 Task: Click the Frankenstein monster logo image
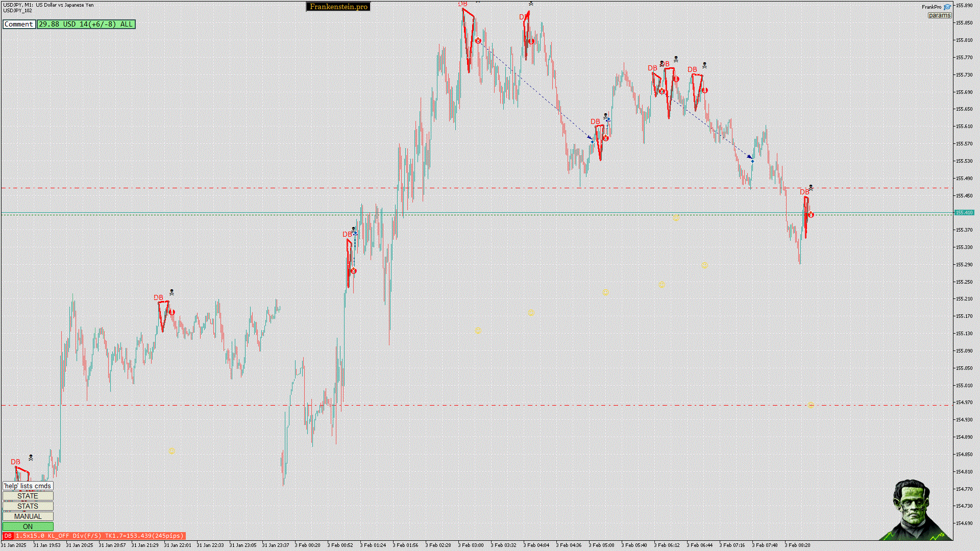coord(915,510)
